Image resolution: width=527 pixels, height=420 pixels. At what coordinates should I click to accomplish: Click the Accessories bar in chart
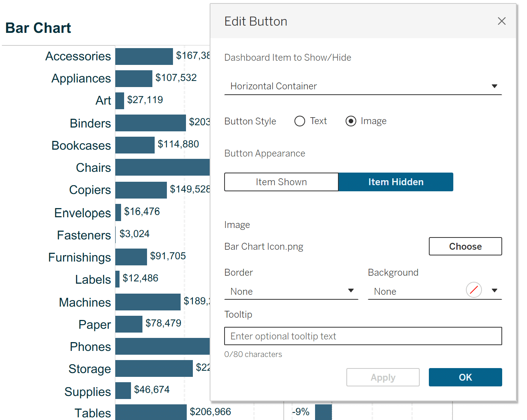pyautogui.click(x=144, y=57)
